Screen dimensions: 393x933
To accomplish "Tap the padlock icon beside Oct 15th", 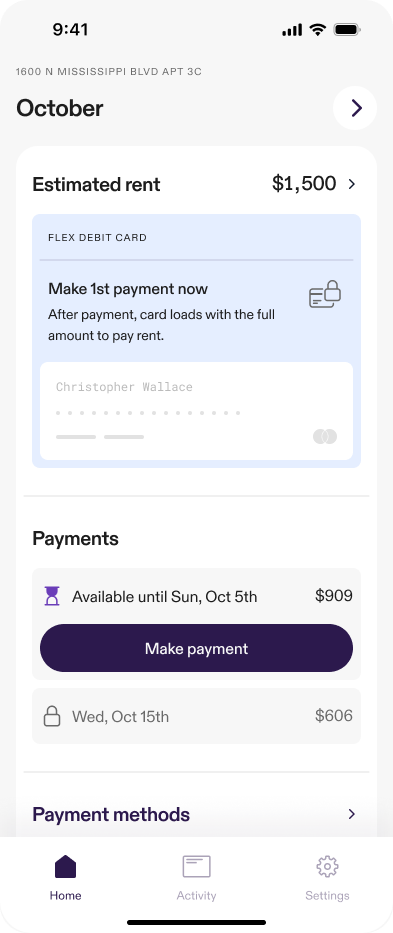I will 52,716.
